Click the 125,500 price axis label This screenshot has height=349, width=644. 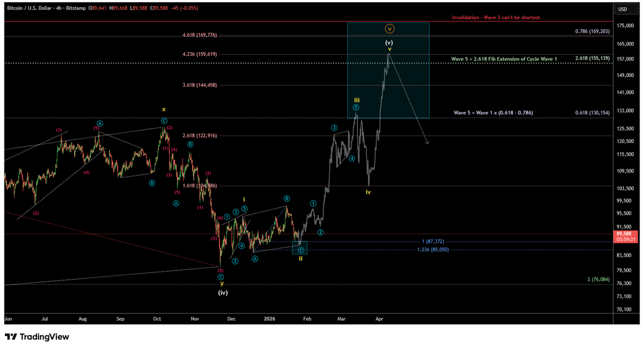coord(626,128)
